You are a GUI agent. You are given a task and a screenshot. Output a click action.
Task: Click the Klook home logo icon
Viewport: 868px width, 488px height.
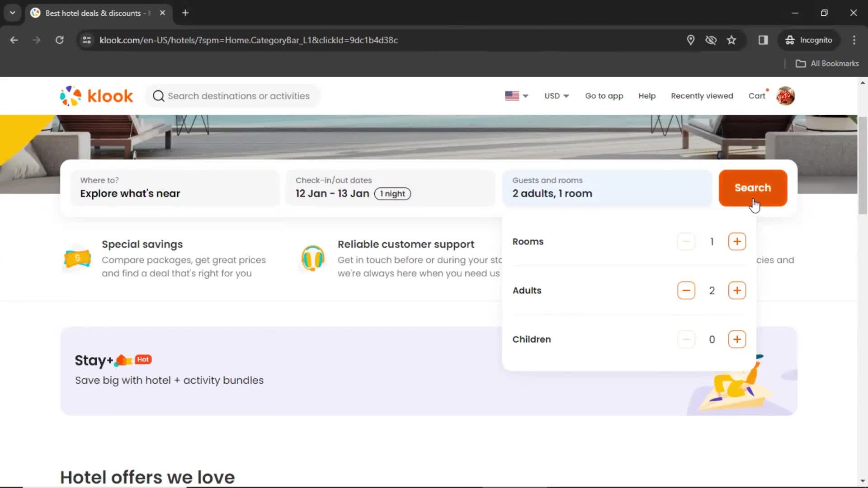[x=97, y=96]
